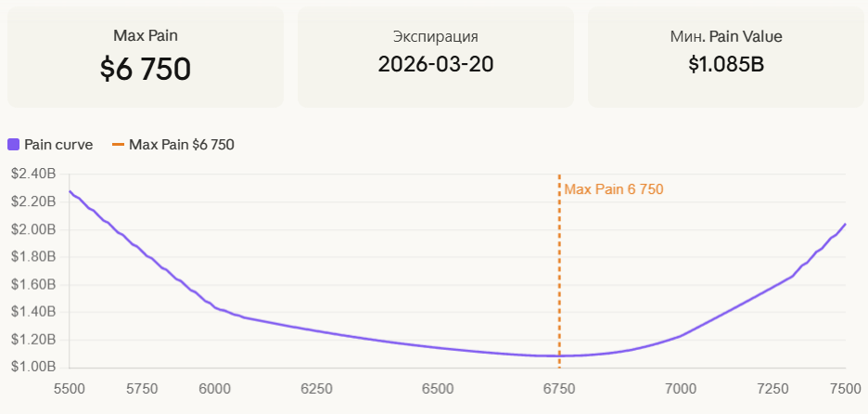Click the $1.00B label on the y-axis
Screen dimensions: 868x414
tap(34, 367)
